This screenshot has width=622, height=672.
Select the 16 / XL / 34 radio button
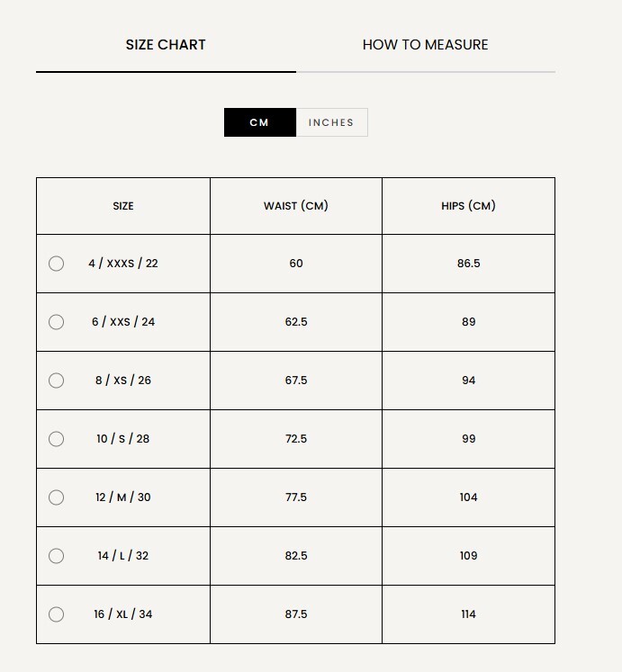pos(56,614)
